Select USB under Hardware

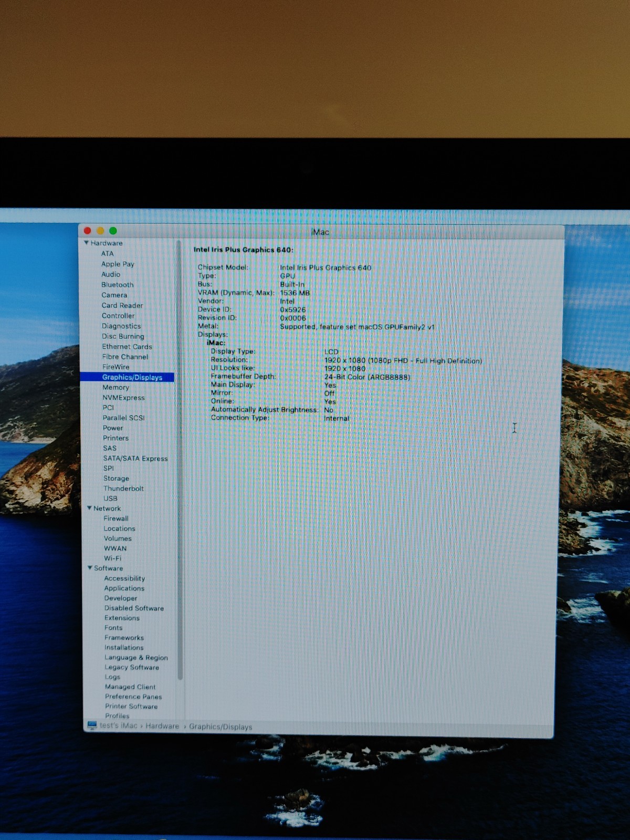110,499
